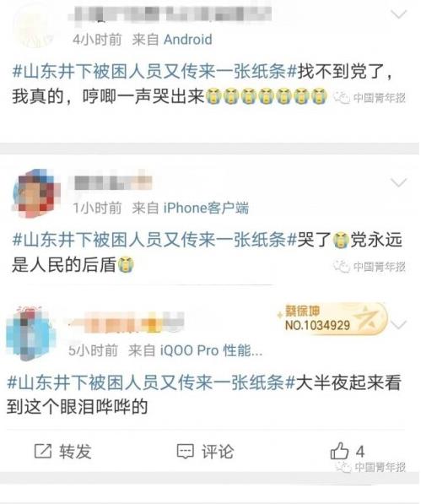This screenshot has width=421, height=504.
Task: Expand options chevron next to fan badge
Action: click(x=398, y=325)
